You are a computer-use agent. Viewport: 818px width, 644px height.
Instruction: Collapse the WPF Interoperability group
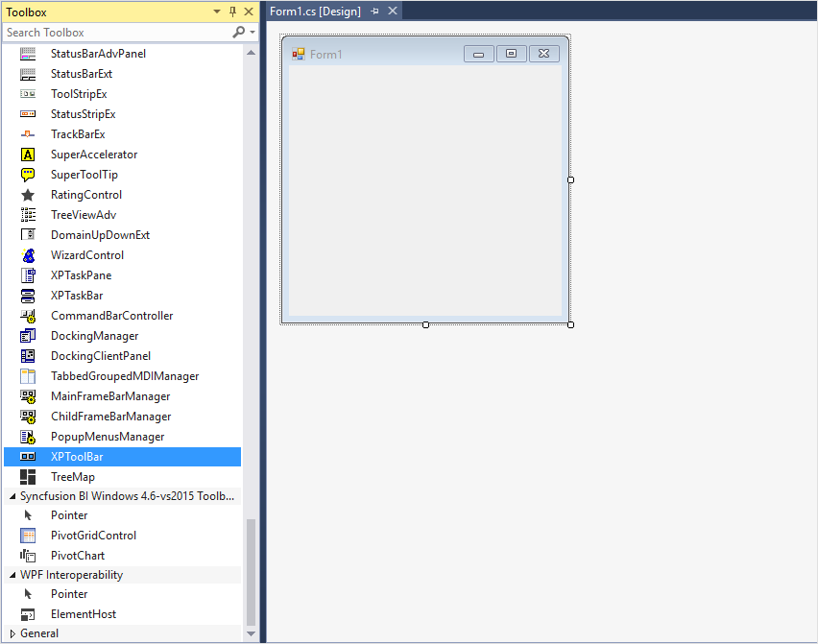(x=12, y=575)
